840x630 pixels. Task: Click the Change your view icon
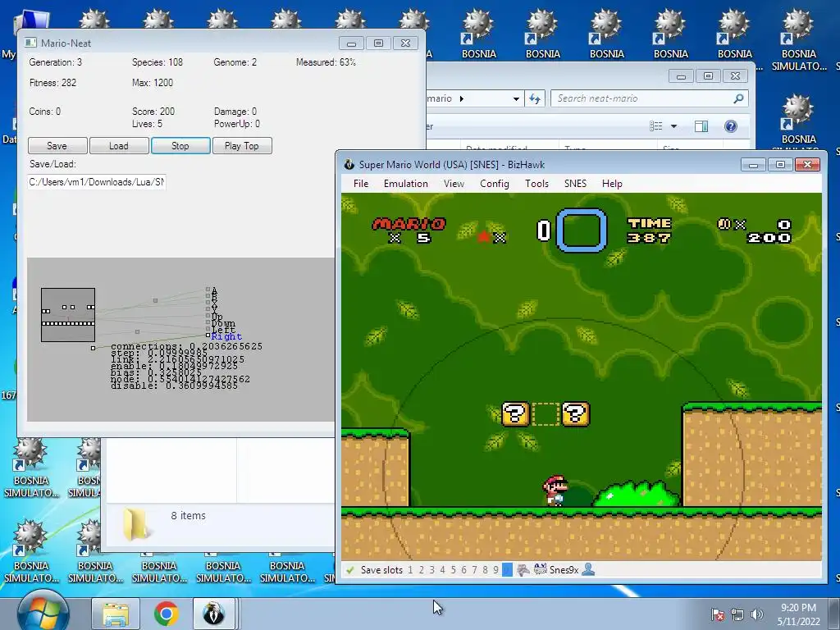[655, 126]
